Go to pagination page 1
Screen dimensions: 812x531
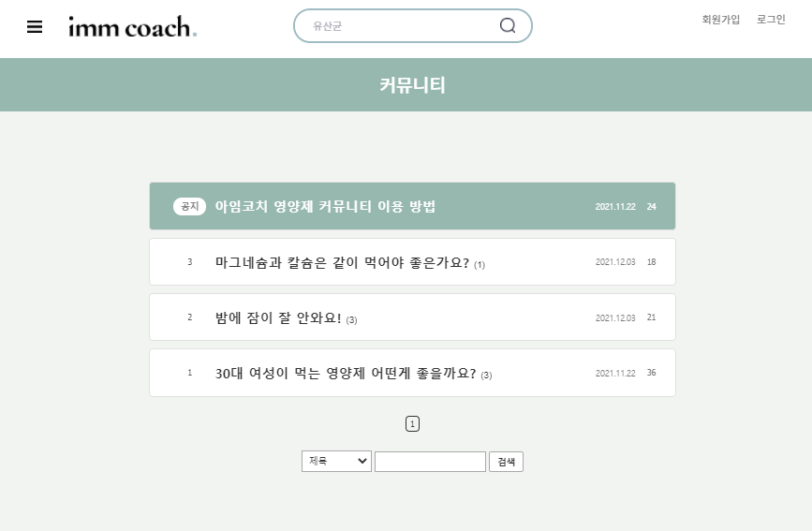tap(412, 424)
